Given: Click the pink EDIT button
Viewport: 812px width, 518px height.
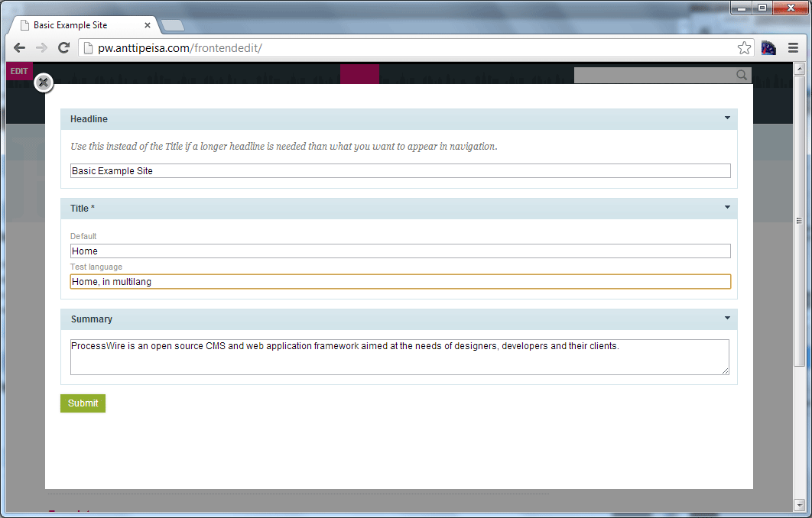Looking at the screenshot, I should [x=19, y=72].
